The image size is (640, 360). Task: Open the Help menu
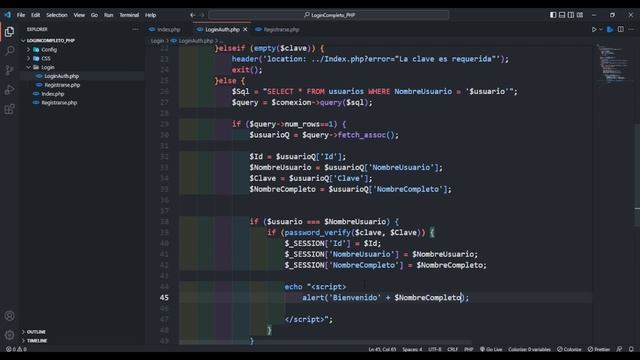click(x=151, y=15)
